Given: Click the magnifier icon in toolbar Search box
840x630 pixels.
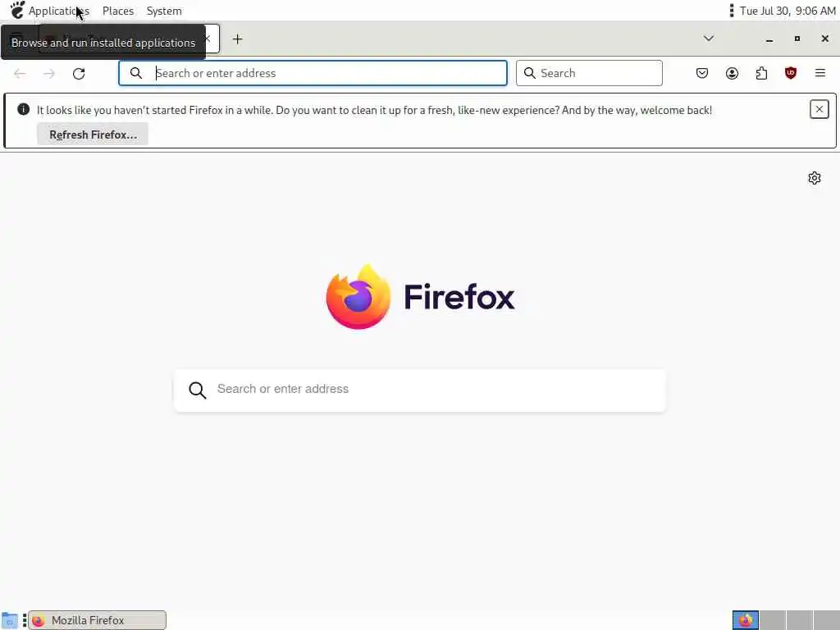Looking at the screenshot, I should pos(529,73).
